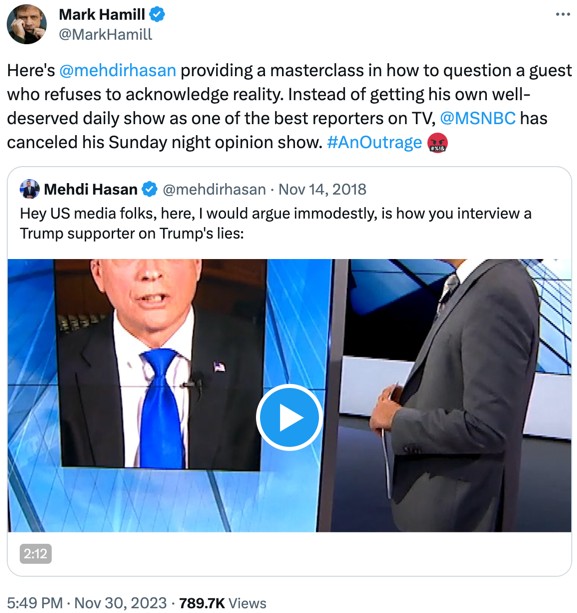577x613 pixels.
Task: Click the 2:12 video duration badge
Action: [36, 554]
